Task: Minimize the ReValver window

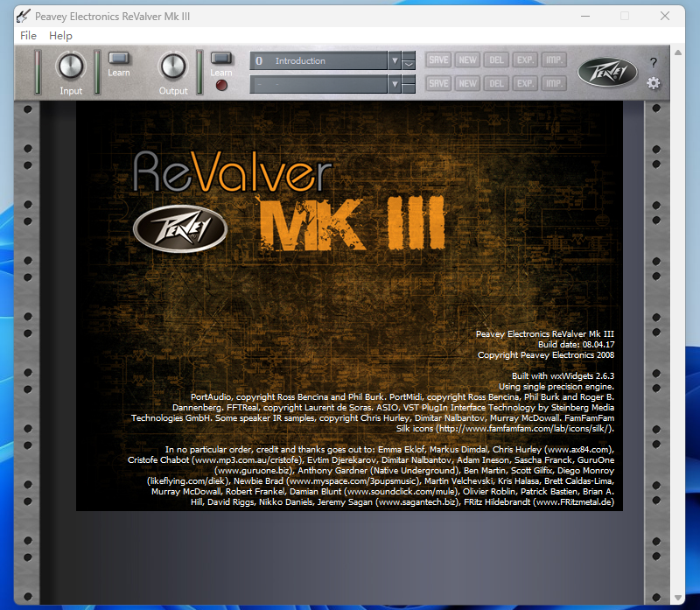Action: click(585, 16)
